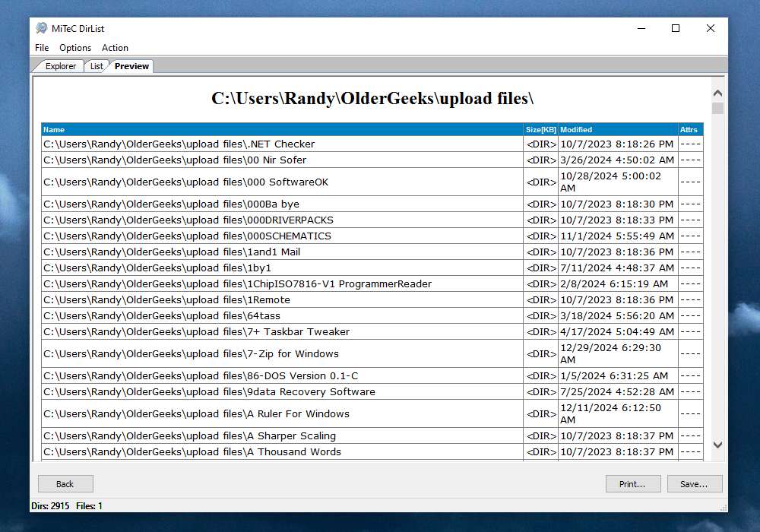Click the date 7/25/2024 4:52:28 AM

[x=617, y=392]
